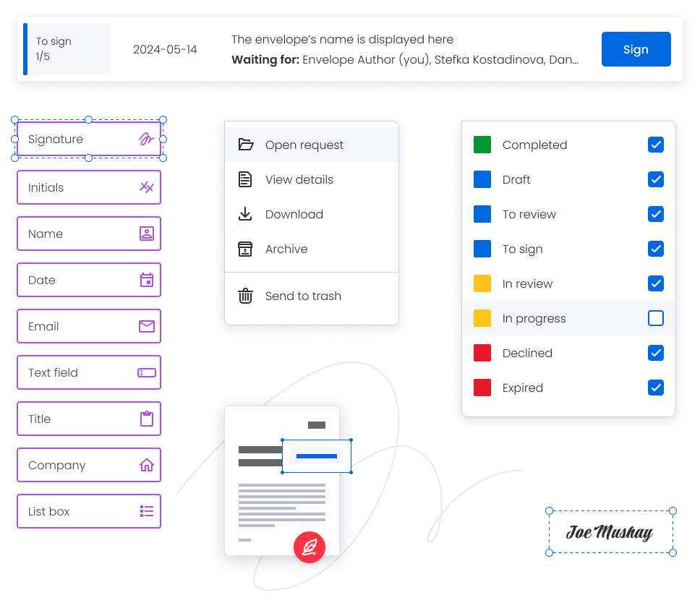Uncheck the Expired status checkbox

point(655,388)
